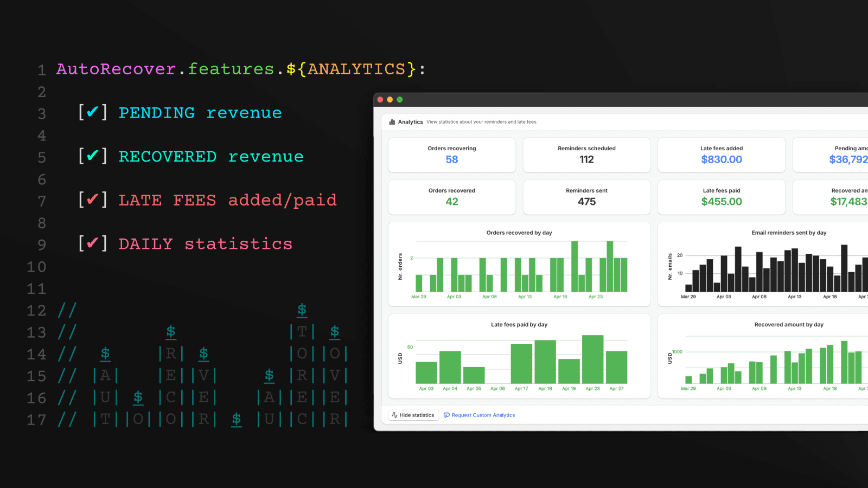Click the Reminders sent 475 card
The image size is (868, 488).
[586, 197]
